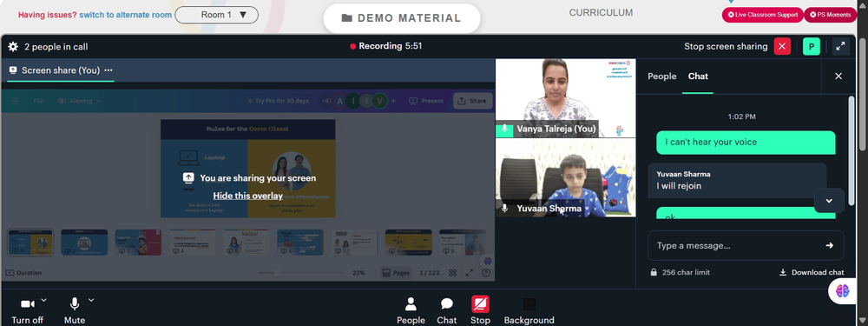Viewport: 868px width, 326px height.
Task: Open the +87 collaborators count
Action: pos(326,101)
